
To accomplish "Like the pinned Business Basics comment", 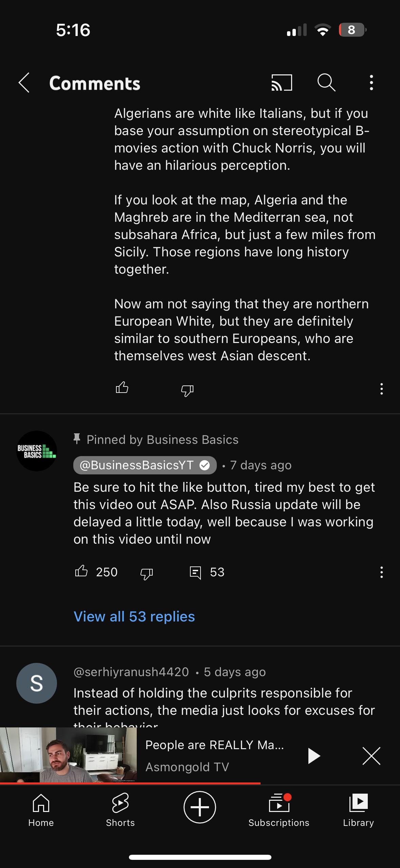I will [x=81, y=571].
